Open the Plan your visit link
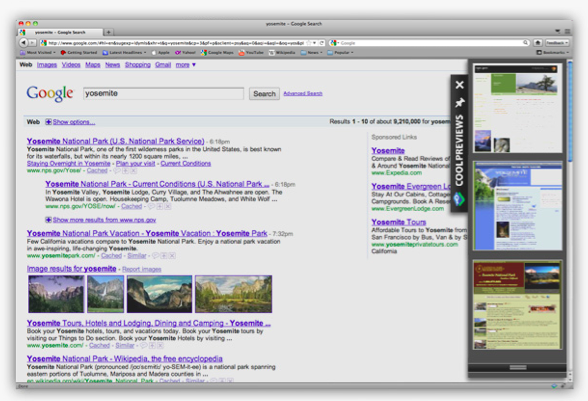588x401 pixels. (135, 164)
